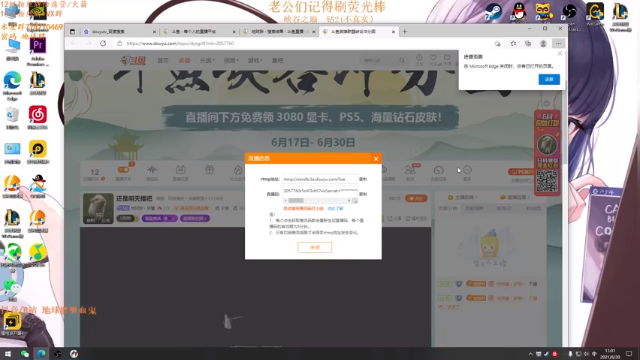This screenshot has width=640, height=360.
Task: Click the browser address bar with douyu URL
Action: click(302, 43)
